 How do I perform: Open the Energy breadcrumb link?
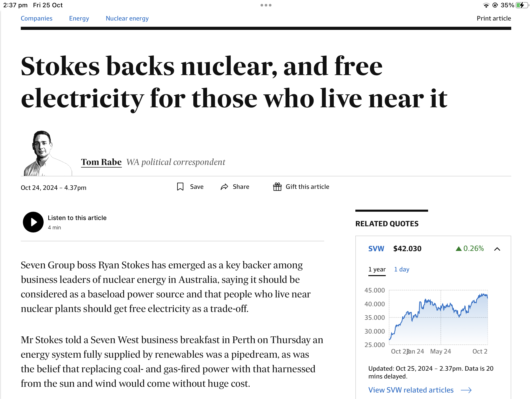[79, 18]
